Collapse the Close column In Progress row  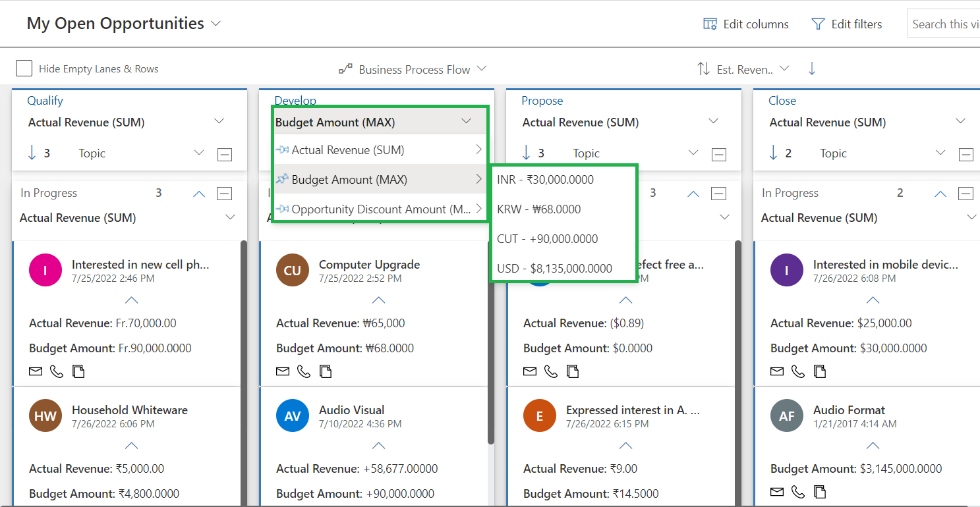click(x=966, y=194)
